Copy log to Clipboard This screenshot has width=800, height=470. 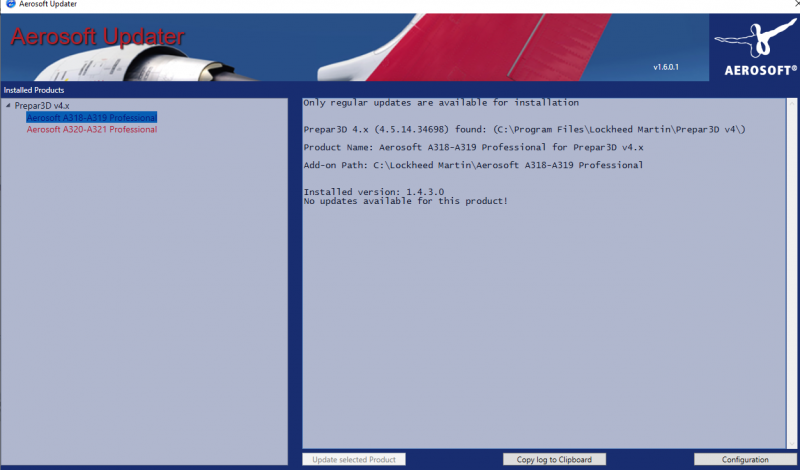tap(554, 459)
